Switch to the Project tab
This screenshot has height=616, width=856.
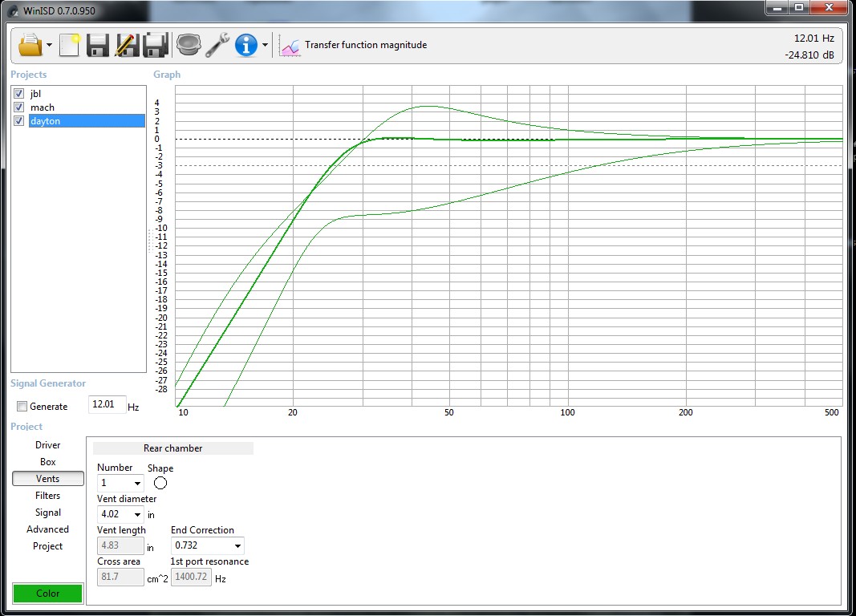[48, 546]
